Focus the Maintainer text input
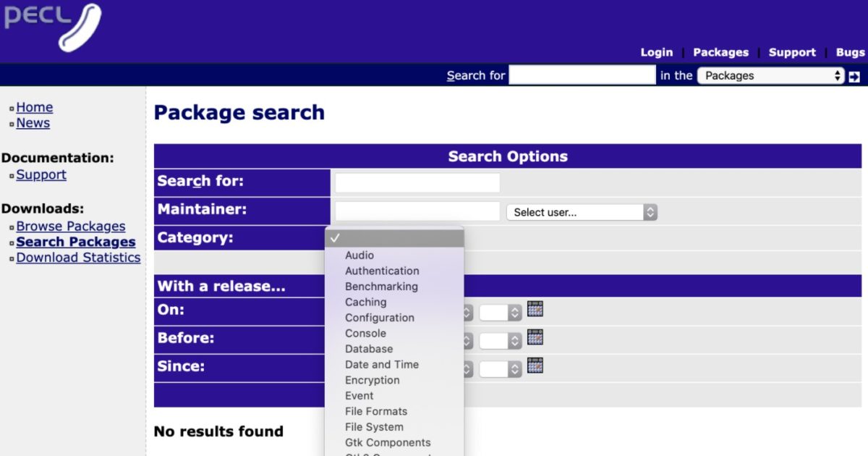Screen dimensions: 868x456 click(417, 211)
